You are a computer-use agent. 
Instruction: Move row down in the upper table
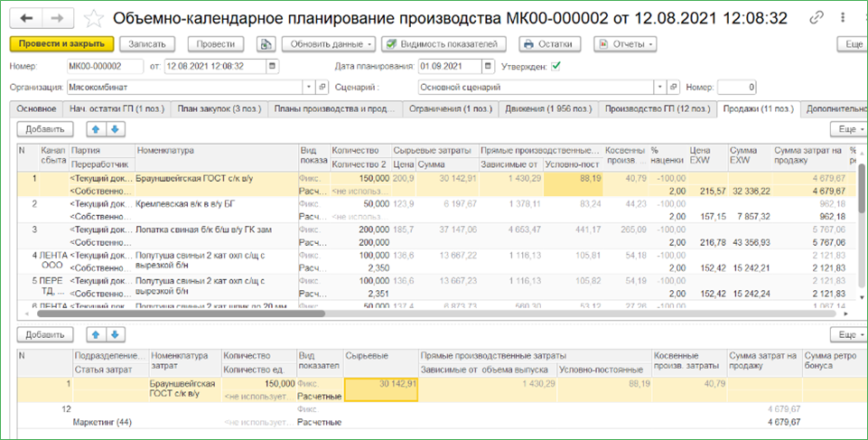coord(115,129)
